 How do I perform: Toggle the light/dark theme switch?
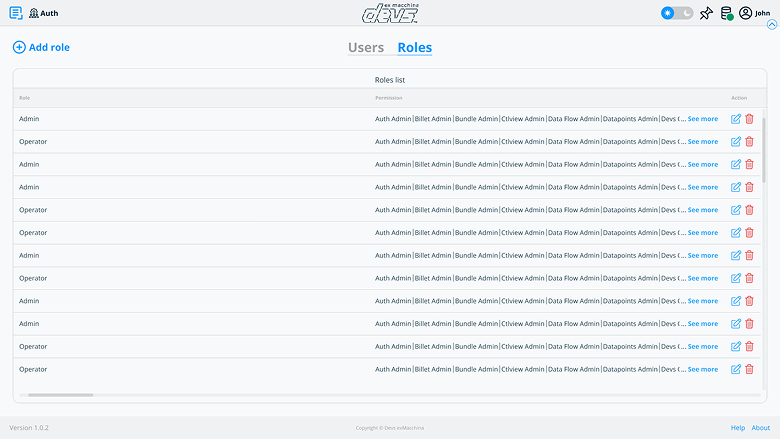[x=677, y=13]
